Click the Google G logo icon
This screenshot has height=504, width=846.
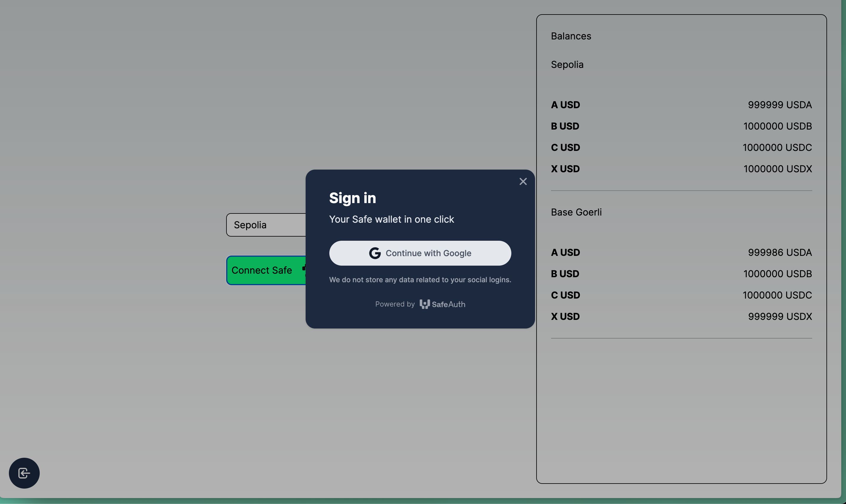tap(375, 253)
